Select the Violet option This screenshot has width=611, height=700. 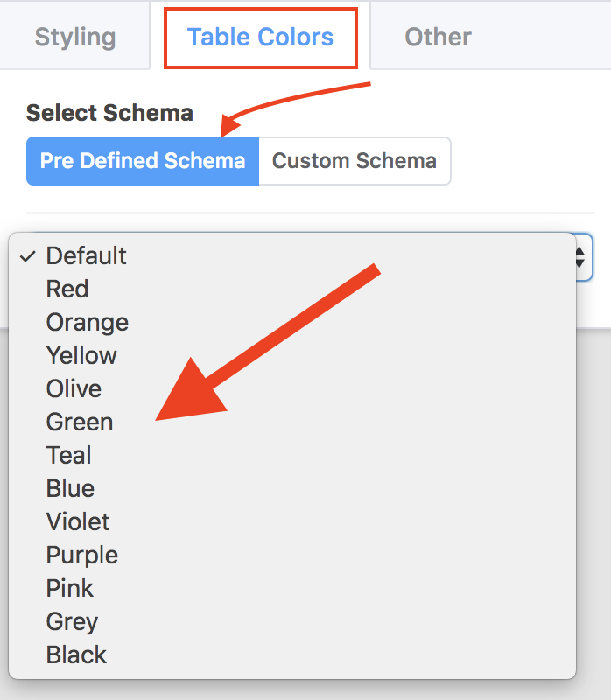(78, 521)
